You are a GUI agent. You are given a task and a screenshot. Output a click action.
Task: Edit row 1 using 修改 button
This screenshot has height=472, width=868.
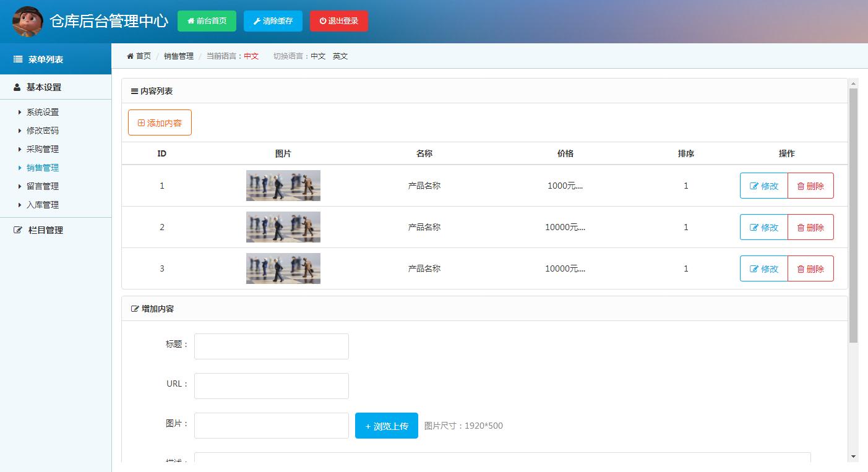(x=763, y=186)
